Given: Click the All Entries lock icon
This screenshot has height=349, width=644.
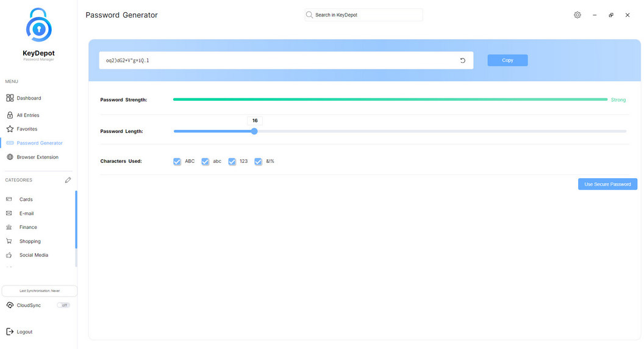Looking at the screenshot, I should coord(10,115).
